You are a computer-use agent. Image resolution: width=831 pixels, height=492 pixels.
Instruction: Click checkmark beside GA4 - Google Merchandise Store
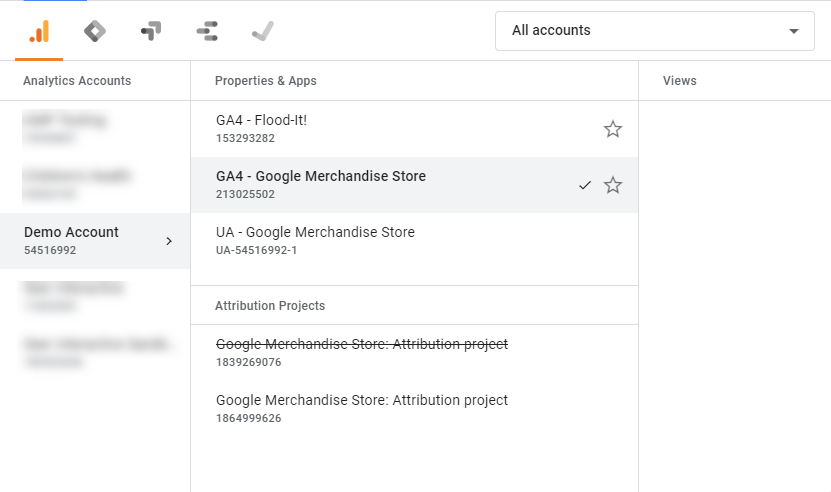585,185
